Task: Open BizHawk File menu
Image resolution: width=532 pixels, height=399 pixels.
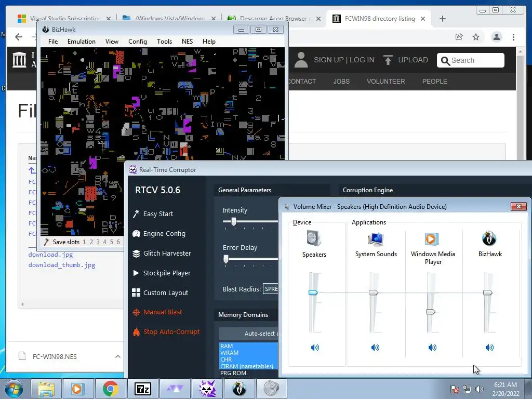Action: coord(53,42)
